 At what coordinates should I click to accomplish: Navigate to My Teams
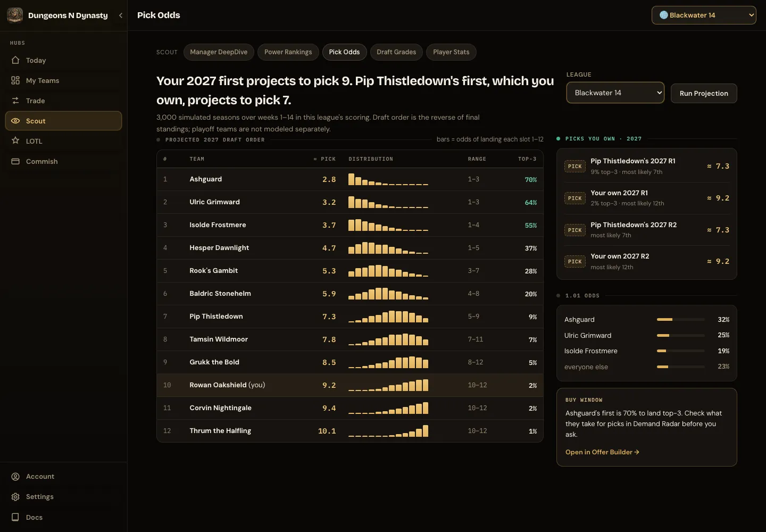(x=63, y=80)
